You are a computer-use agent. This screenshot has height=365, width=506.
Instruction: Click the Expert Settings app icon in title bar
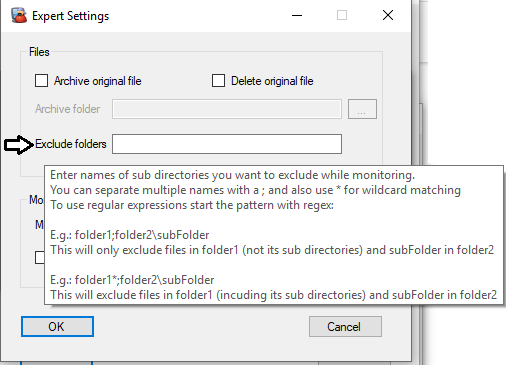(x=19, y=15)
